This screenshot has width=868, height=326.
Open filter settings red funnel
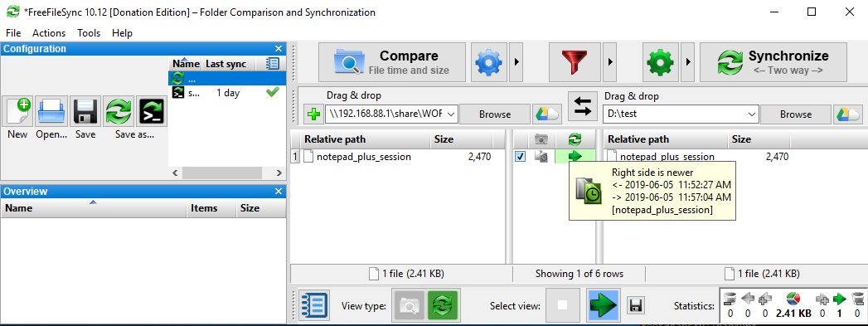[x=575, y=62]
